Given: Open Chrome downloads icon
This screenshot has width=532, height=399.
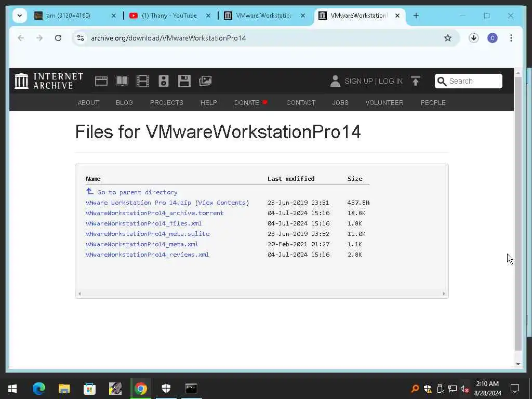Looking at the screenshot, I should [474, 37].
